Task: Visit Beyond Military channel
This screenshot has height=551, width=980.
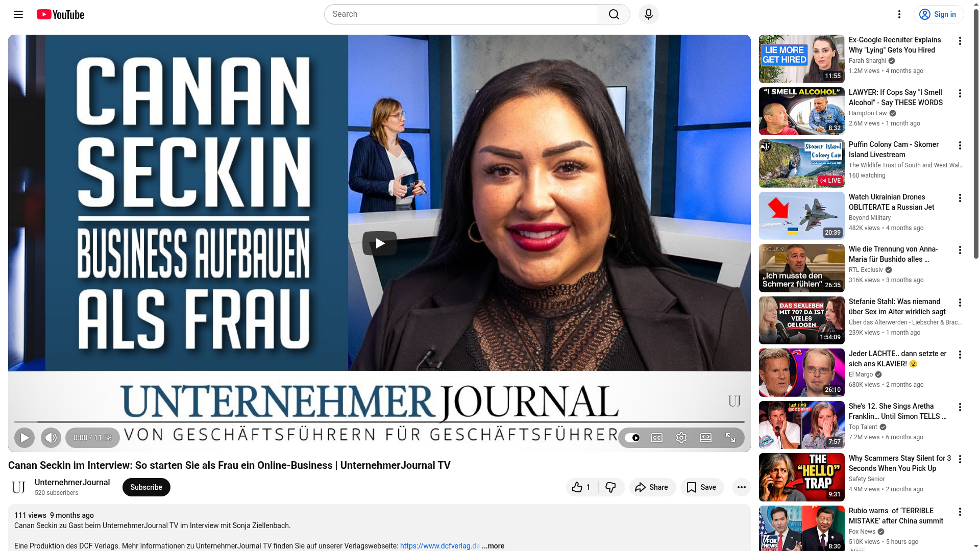Action: (870, 218)
